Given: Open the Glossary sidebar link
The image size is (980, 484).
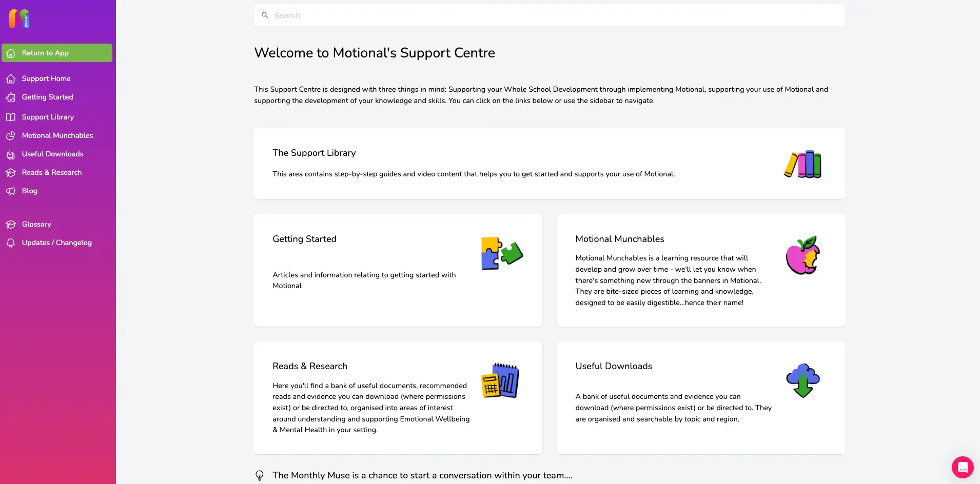Looking at the screenshot, I should coord(36,224).
